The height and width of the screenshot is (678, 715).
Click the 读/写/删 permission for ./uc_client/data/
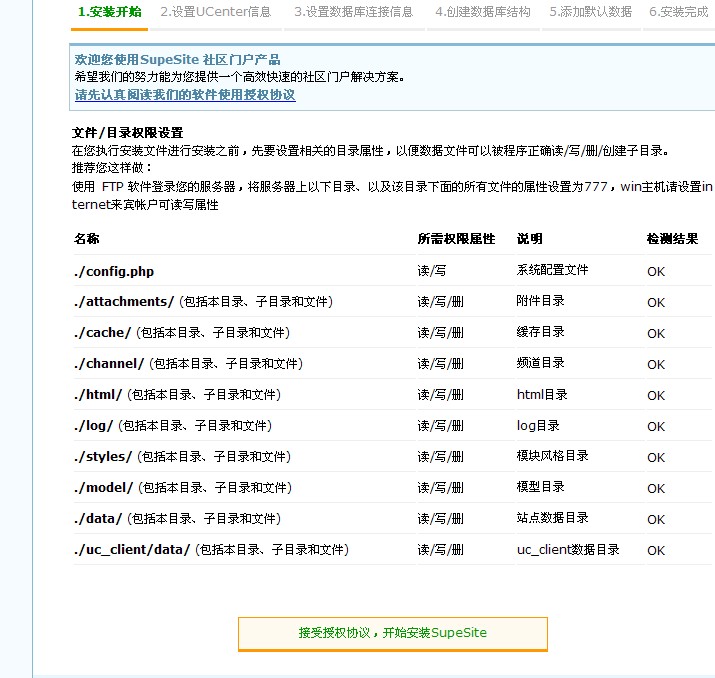[x=441, y=550]
